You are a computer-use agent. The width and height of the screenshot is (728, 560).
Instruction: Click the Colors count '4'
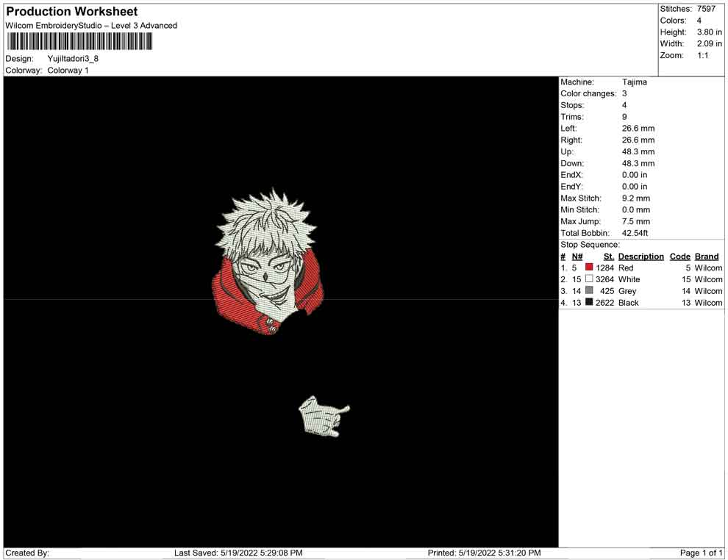coord(699,21)
